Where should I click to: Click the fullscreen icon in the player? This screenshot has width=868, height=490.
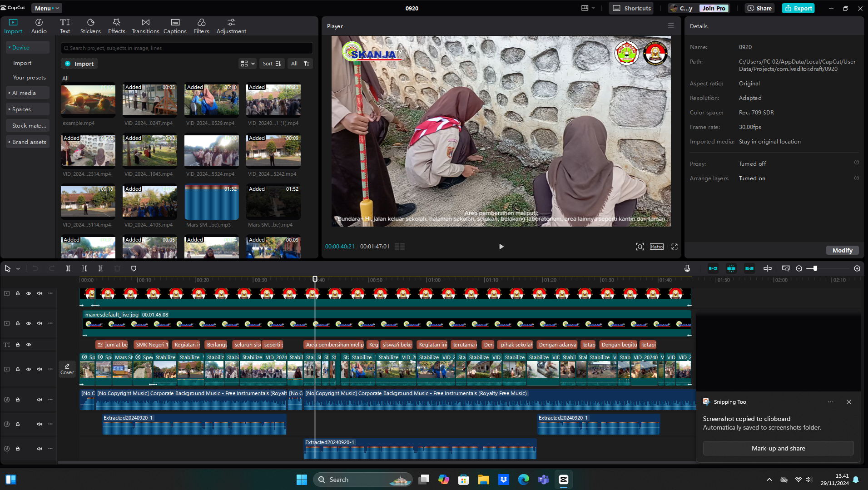(x=675, y=247)
